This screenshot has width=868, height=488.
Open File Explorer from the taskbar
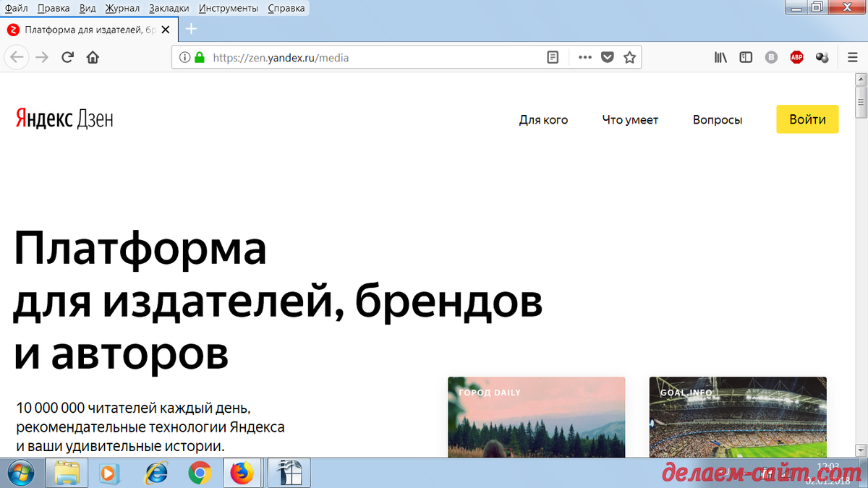[67, 474]
